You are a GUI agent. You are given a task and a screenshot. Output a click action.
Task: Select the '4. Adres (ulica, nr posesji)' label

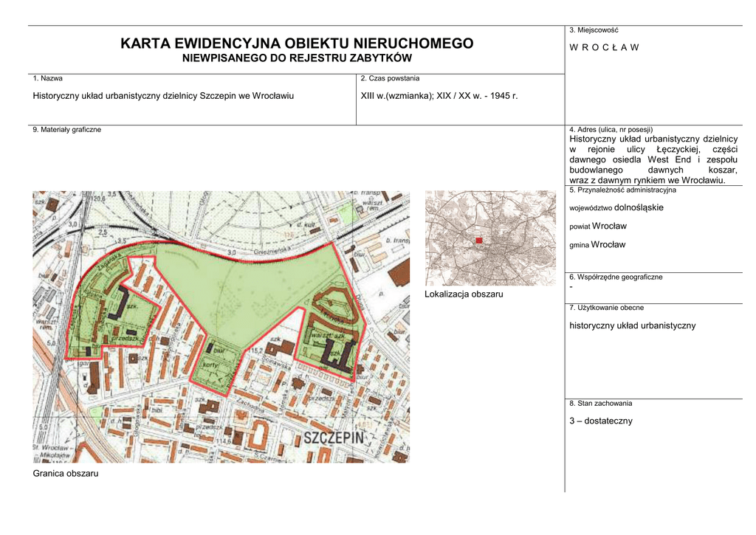pos(611,129)
